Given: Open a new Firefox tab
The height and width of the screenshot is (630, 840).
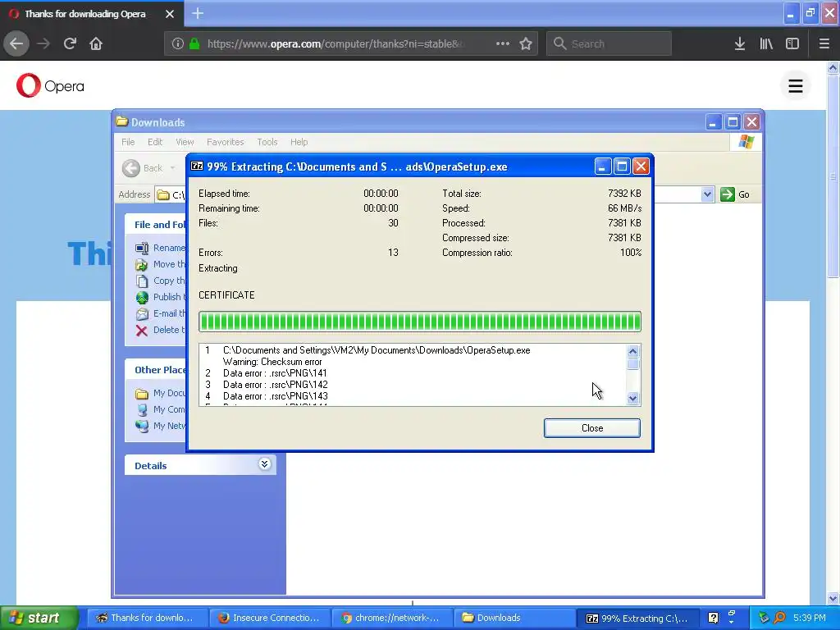Looking at the screenshot, I should tap(198, 13).
